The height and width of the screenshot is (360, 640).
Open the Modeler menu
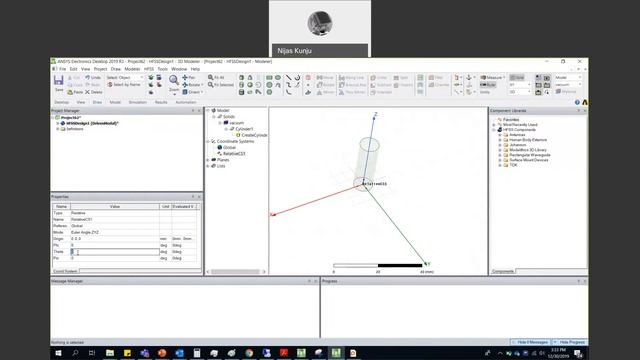click(x=132, y=69)
